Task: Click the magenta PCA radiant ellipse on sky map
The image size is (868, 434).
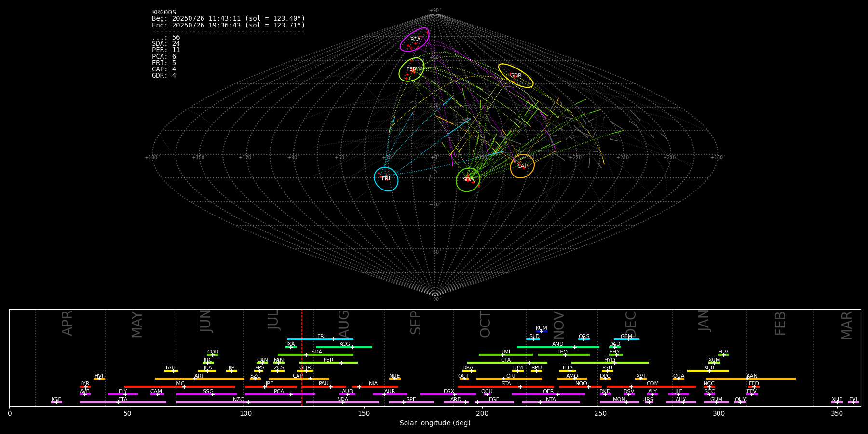Action: tap(415, 40)
